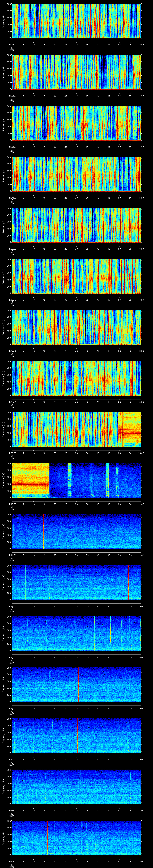Viewport: 153px width, 868px height.
Task: Pick the spectrogram panel starting at 11:04:00
Action: point(77,174)
